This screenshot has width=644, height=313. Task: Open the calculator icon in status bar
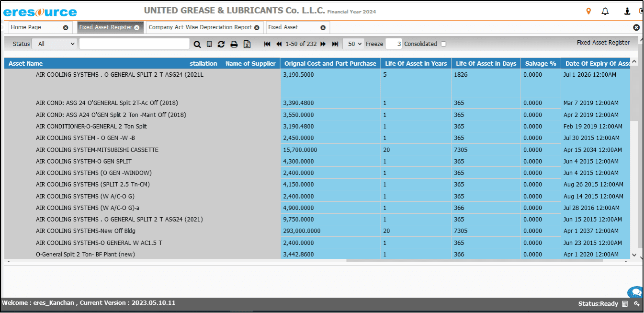[625, 303]
